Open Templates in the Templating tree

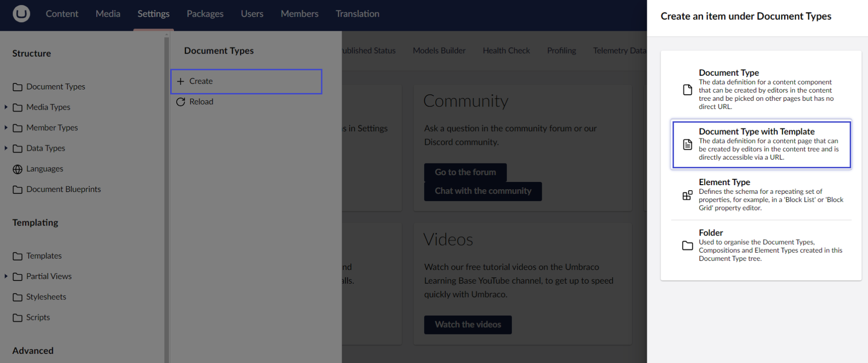pyautogui.click(x=44, y=256)
